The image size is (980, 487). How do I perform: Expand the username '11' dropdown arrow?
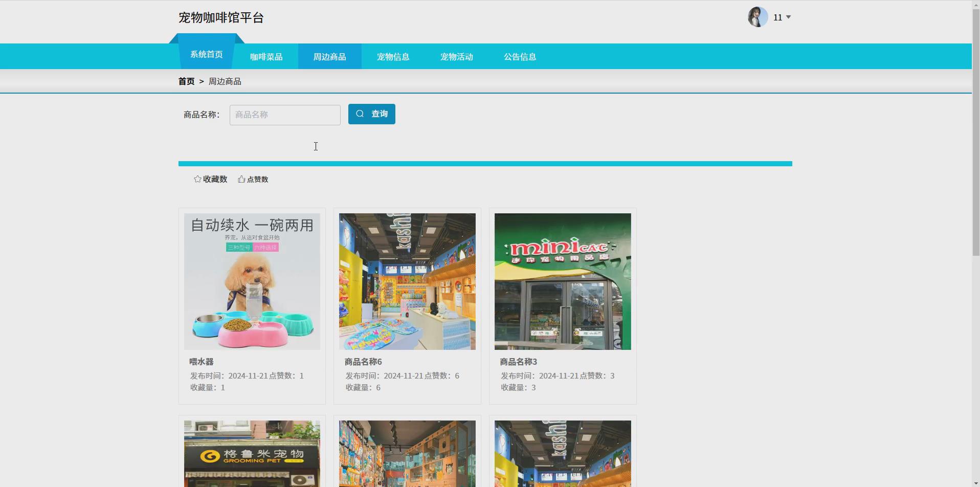coord(789,17)
